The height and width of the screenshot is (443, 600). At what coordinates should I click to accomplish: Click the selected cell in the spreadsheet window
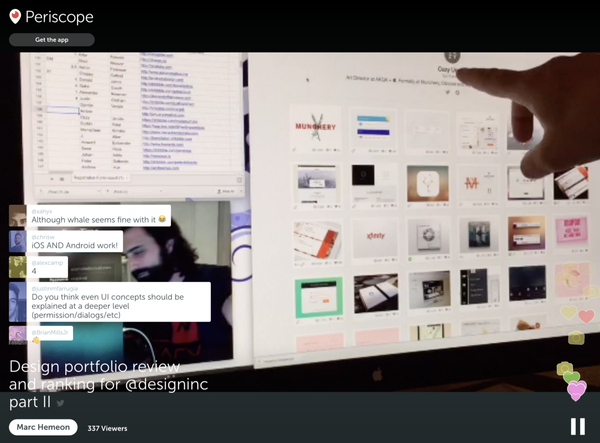[62, 110]
